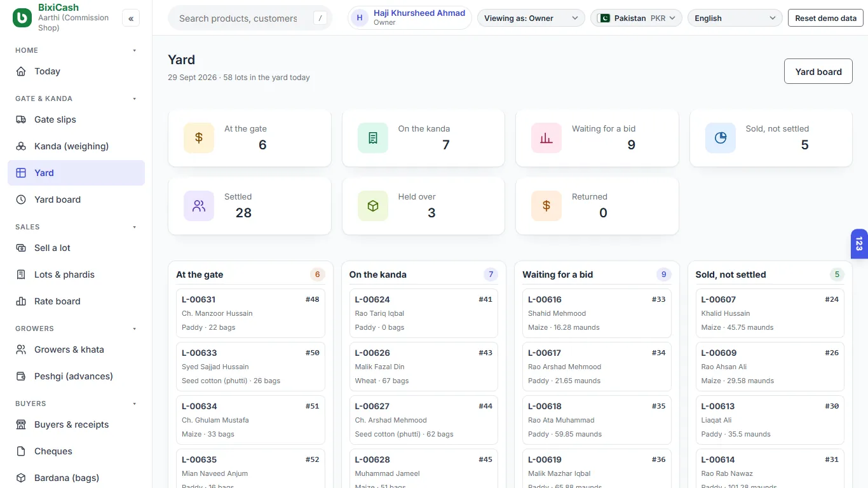868x488 pixels.
Task: Click the box icon beside Bardana (bags)
Action: click(x=21, y=478)
